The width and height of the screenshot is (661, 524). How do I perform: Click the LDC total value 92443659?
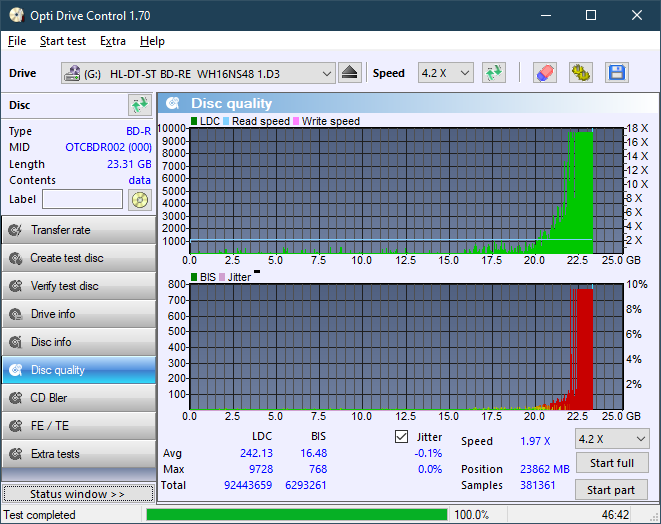click(248, 485)
